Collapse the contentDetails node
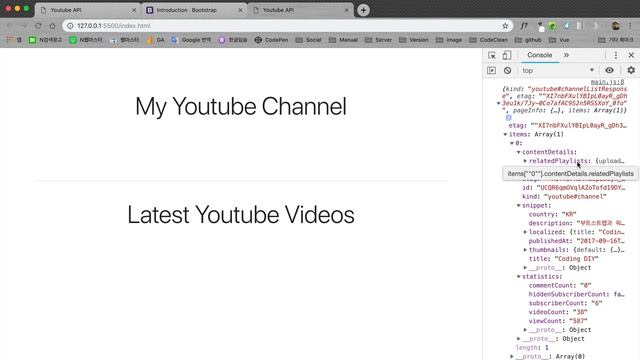 519,152
